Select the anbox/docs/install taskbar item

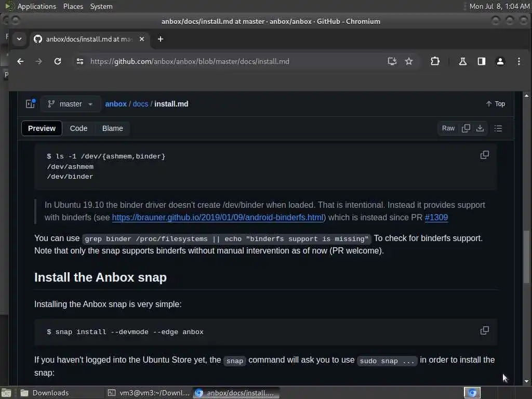tap(236, 393)
